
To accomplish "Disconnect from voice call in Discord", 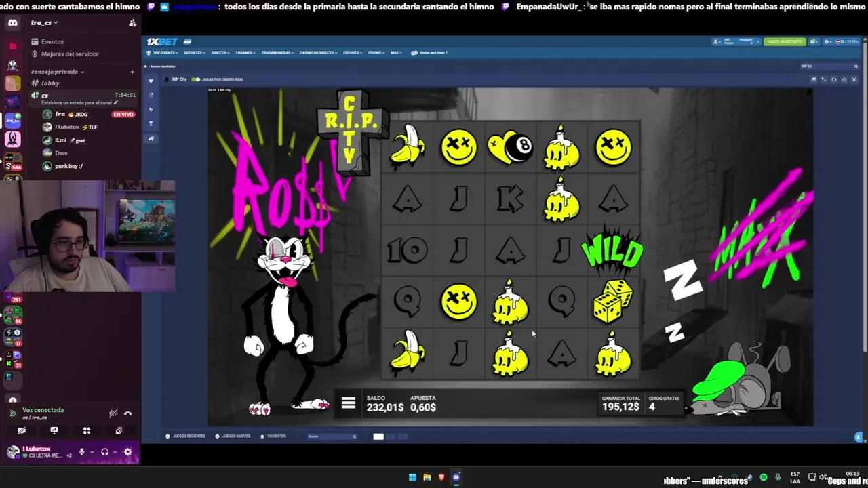I will click(127, 413).
